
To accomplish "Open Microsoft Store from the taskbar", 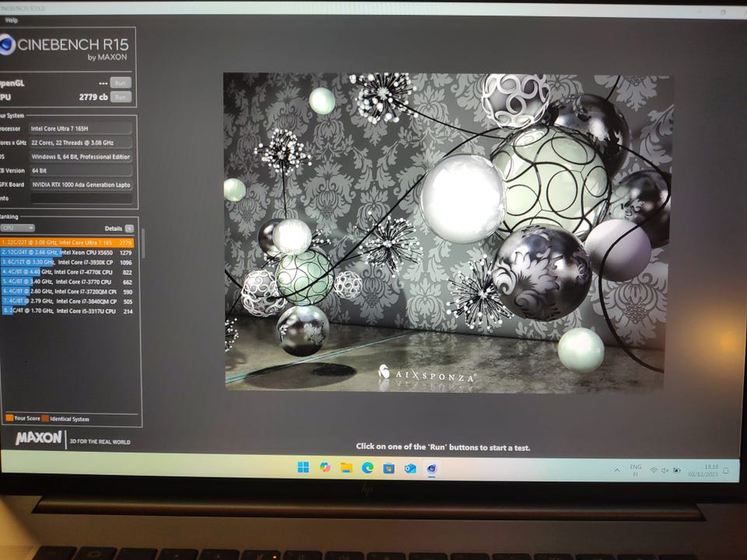I will coord(388,468).
